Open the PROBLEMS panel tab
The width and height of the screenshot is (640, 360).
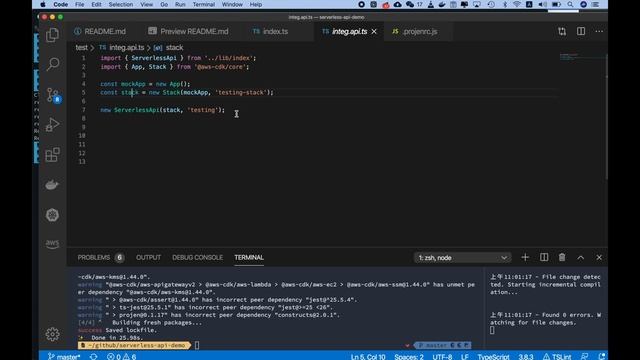[100, 258]
